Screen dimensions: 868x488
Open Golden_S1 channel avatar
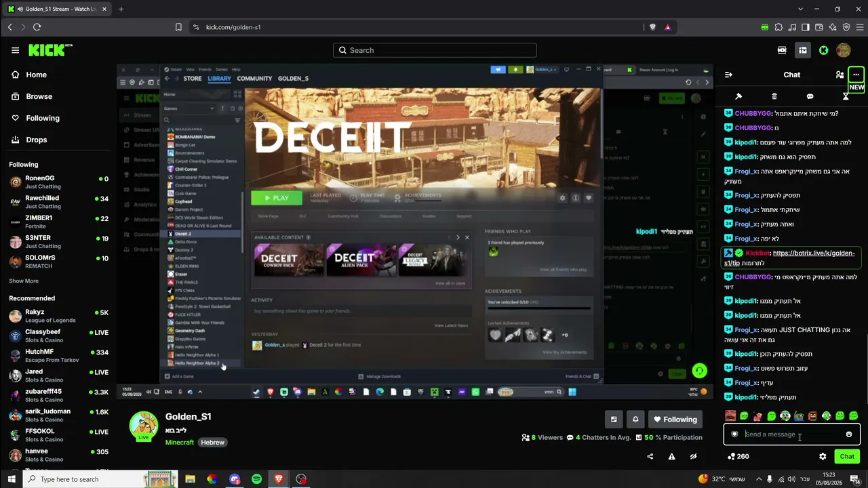tap(144, 426)
